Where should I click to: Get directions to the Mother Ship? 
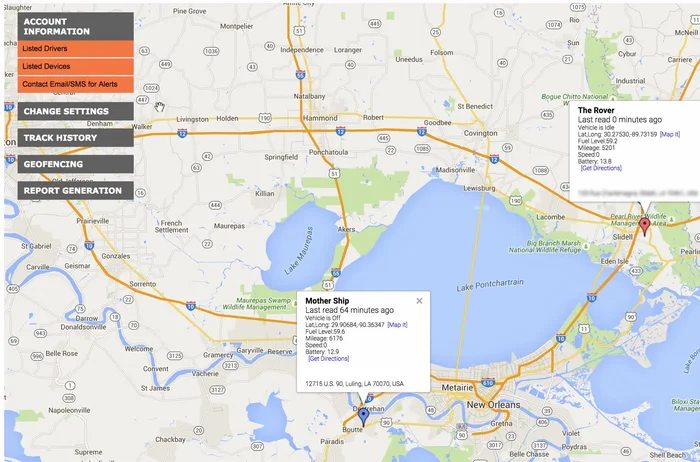327,359
